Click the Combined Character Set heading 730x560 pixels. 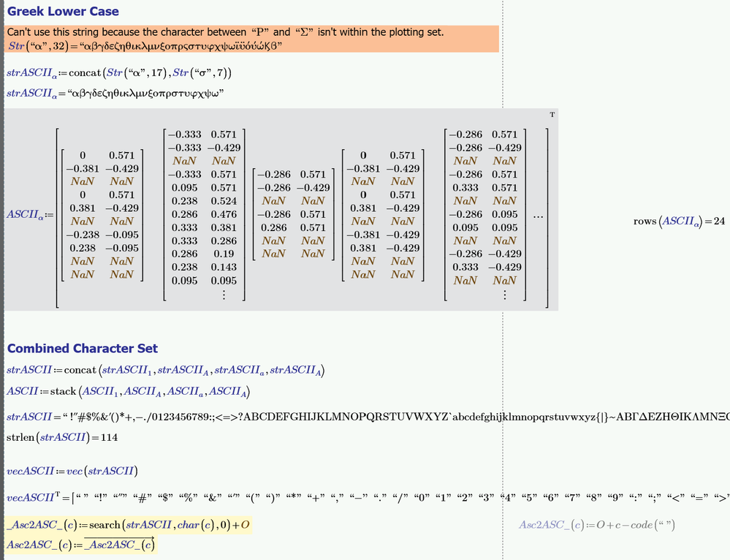[x=83, y=349]
